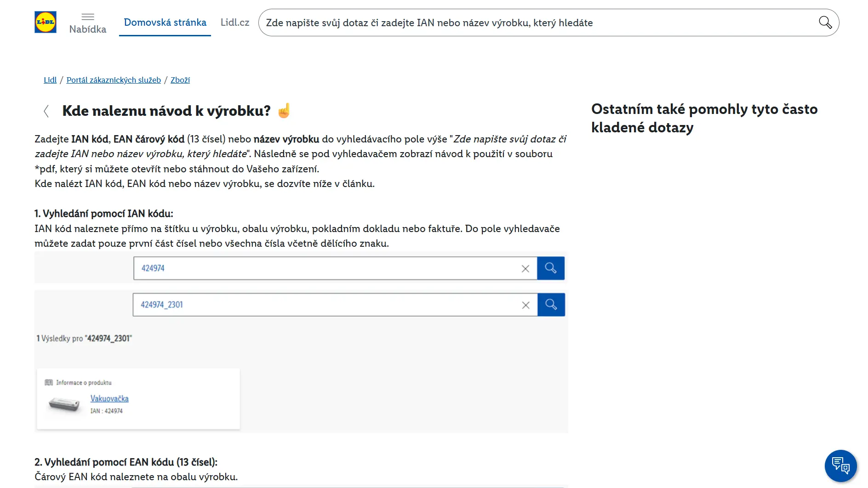Clear the 424974 search field with X
The width and height of the screenshot is (868, 488).
click(525, 269)
